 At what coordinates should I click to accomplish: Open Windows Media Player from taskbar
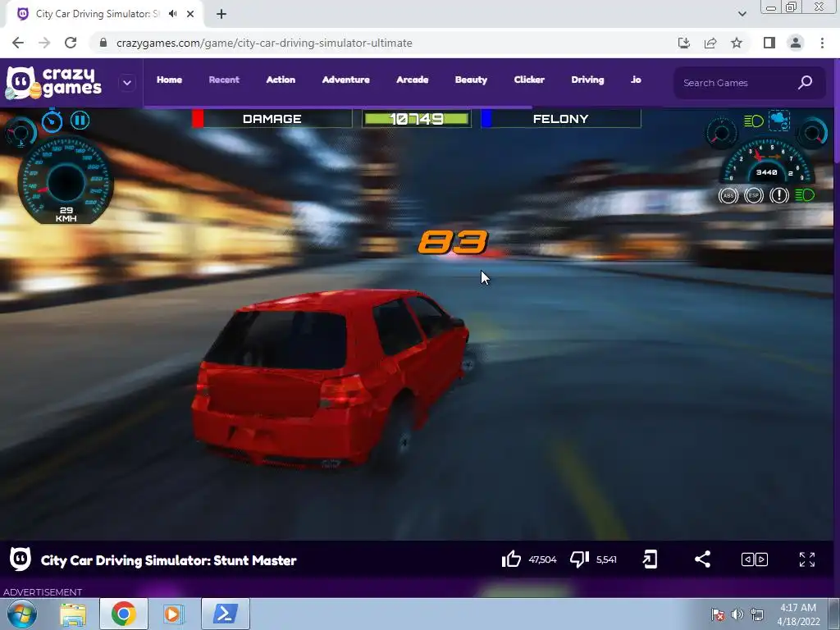(x=173, y=614)
